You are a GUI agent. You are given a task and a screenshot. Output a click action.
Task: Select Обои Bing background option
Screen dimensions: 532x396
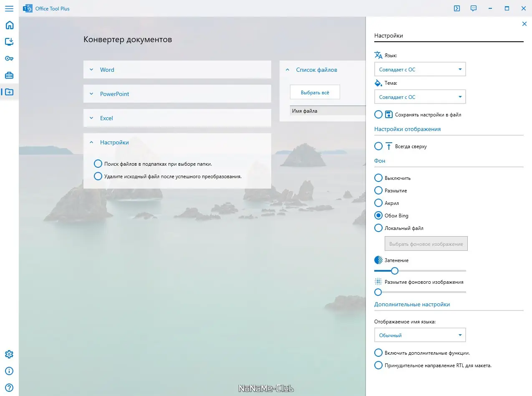(391, 215)
